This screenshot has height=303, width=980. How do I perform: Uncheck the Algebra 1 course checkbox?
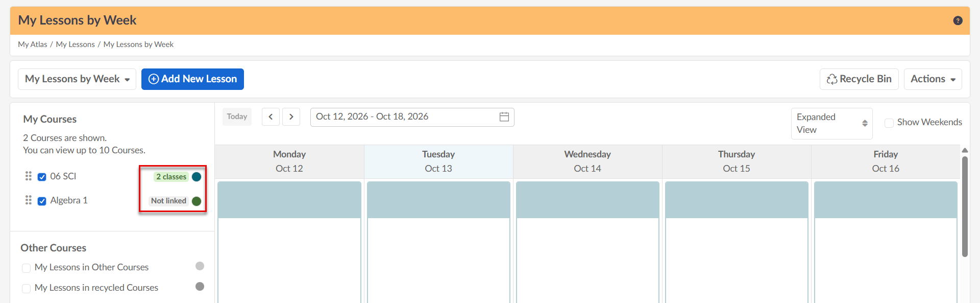point(42,201)
